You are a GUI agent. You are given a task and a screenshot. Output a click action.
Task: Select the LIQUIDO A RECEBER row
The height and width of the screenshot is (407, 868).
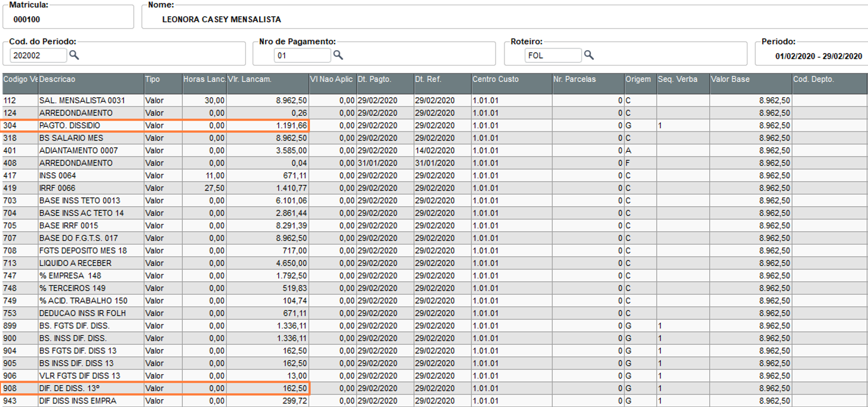pyautogui.click(x=434, y=263)
